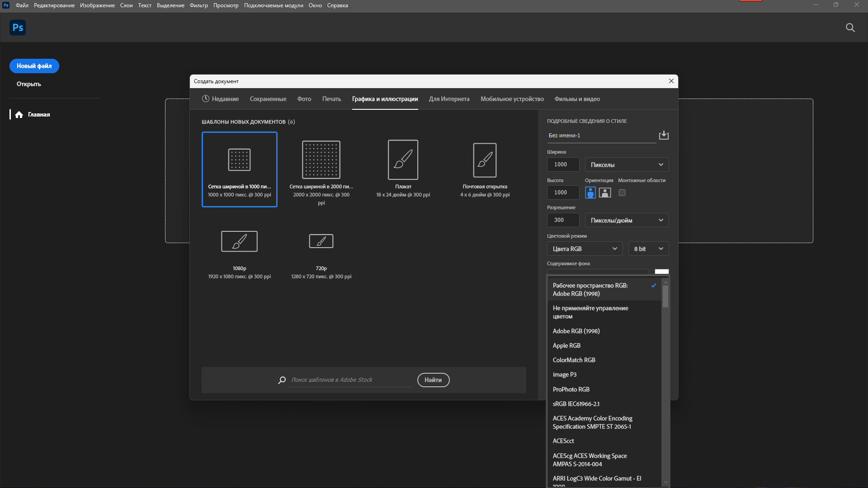Select portrait orientation icon

(590, 192)
